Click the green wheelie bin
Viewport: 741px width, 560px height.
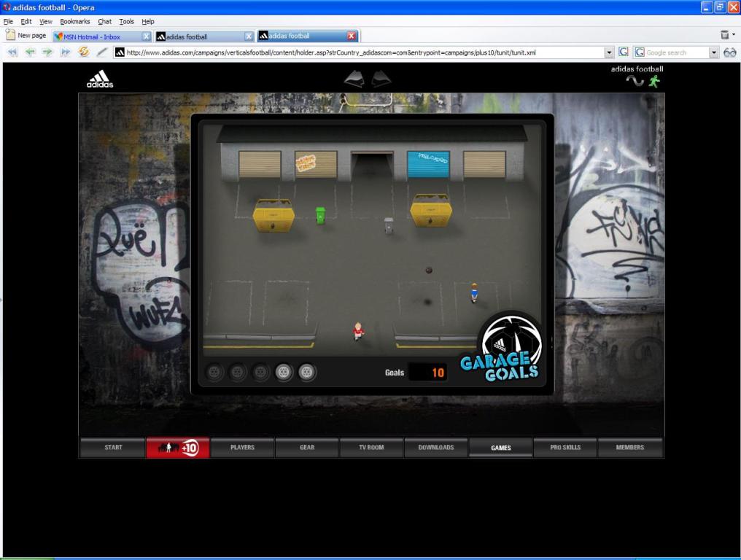[x=320, y=215]
